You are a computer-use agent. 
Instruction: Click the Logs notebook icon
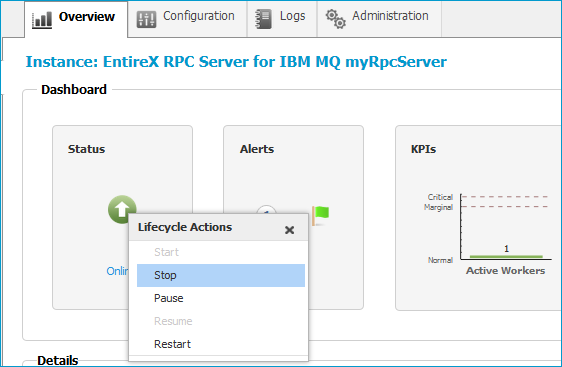pyautogui.click(x=263, y=19)
